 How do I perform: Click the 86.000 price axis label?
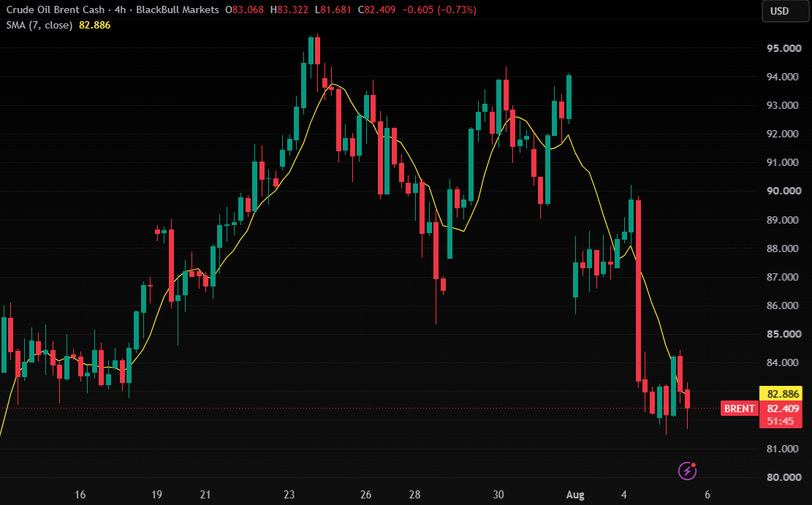point(783,305)
